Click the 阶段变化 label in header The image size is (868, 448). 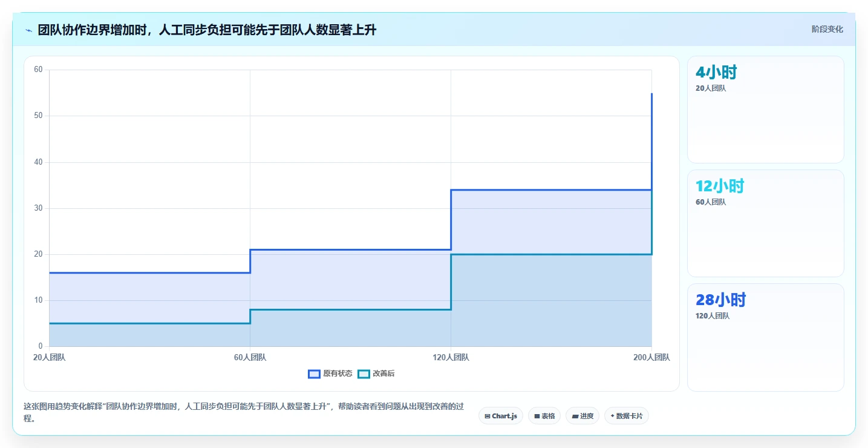pyautogui.click(x=827, y=30)
